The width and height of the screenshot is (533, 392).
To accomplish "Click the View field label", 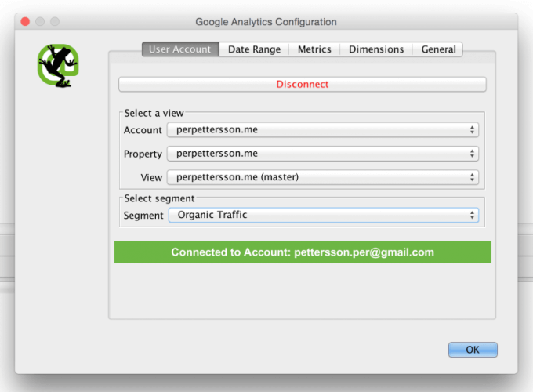I will tap(151, 177).
